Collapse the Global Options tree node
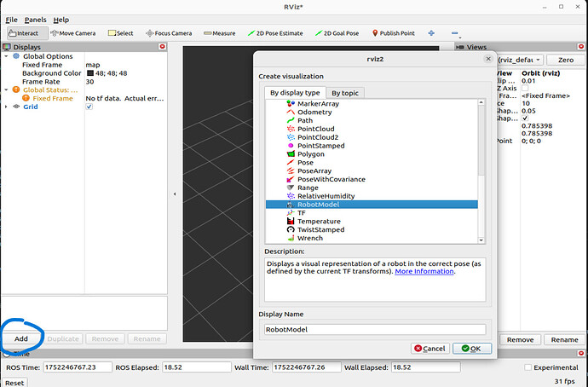The height and width of the screenshot is (387, 588). tap(6, 56)
